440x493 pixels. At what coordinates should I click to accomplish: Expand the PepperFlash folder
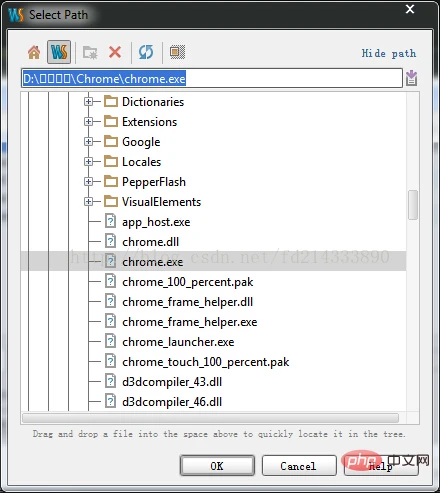click(x=88, y=181)
